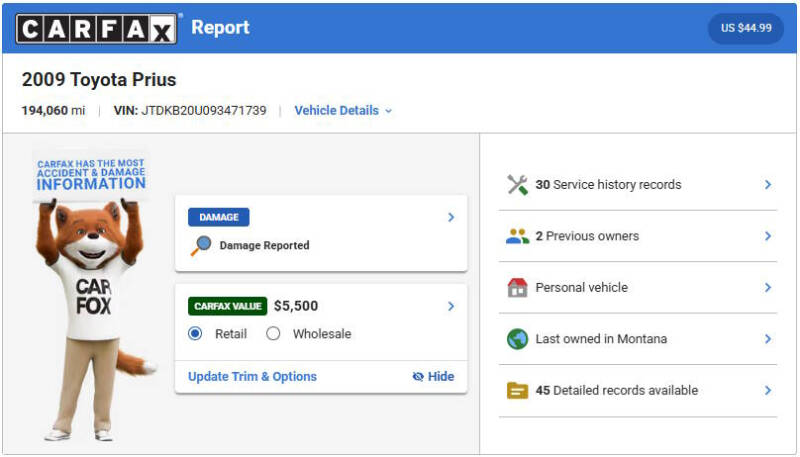Click the detailed records folder icon
The width and height of the screenshot is (800, 457).
(x=517, y=391)
